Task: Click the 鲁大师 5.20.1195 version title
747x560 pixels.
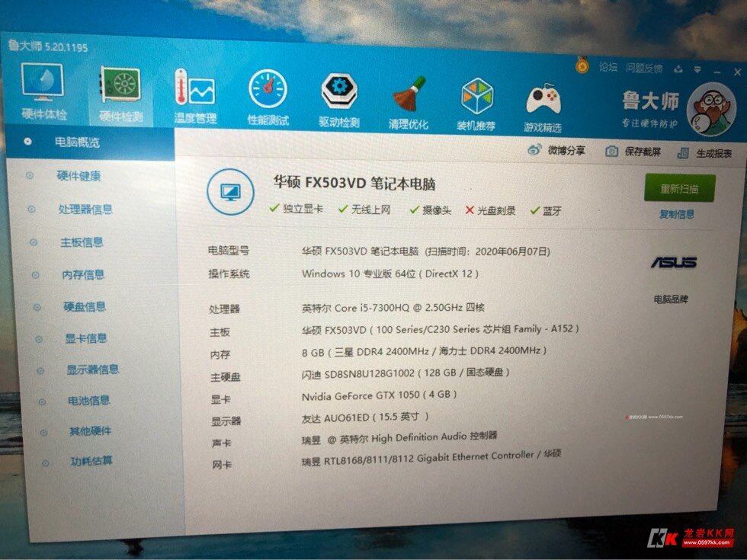Action: (48, 46)
